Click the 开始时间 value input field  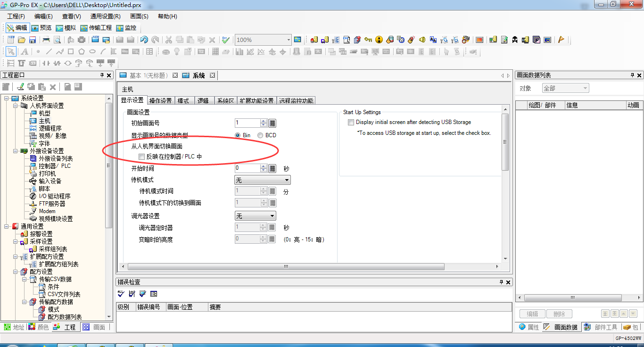[247, 168]
